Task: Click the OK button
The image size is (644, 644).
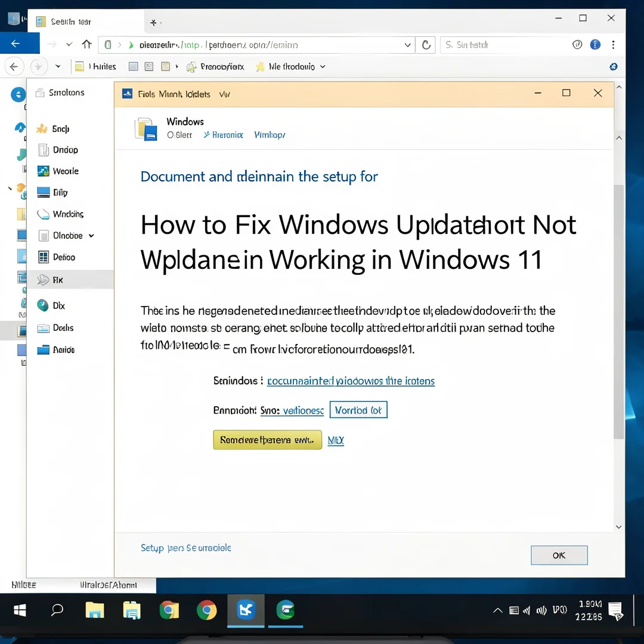Action: 559,555
